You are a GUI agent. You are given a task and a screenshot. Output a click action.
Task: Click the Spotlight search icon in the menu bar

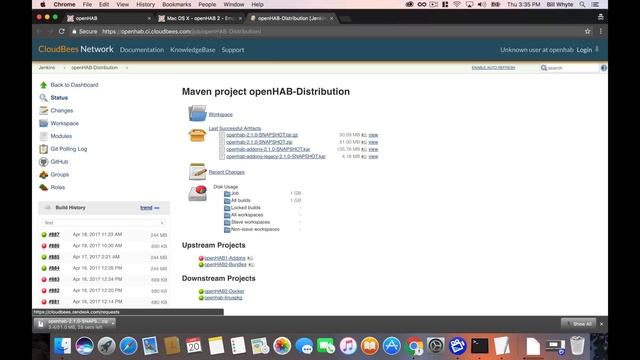pyautogui.click(x=582, y=4)
